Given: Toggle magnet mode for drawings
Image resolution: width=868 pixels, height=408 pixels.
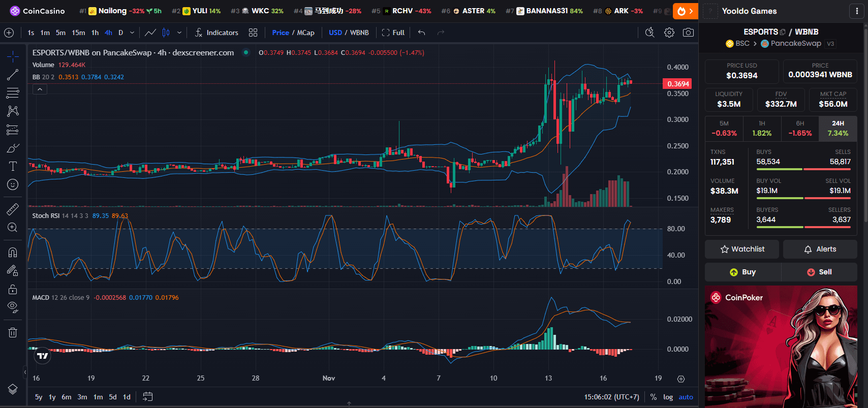Looking at the screenshot, I should click(x=13, y=252).
